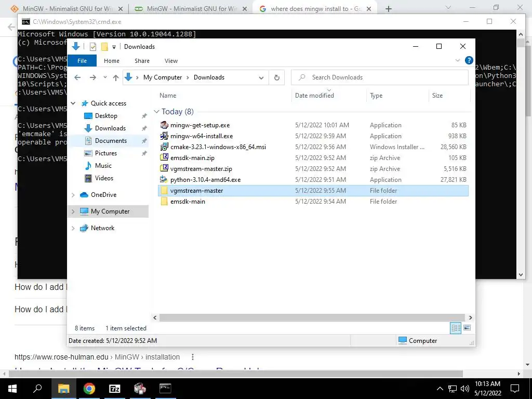This screenshot has height=399, width=532.
Task: Open the MinGW installer taskbar icon
Action: 140,389
